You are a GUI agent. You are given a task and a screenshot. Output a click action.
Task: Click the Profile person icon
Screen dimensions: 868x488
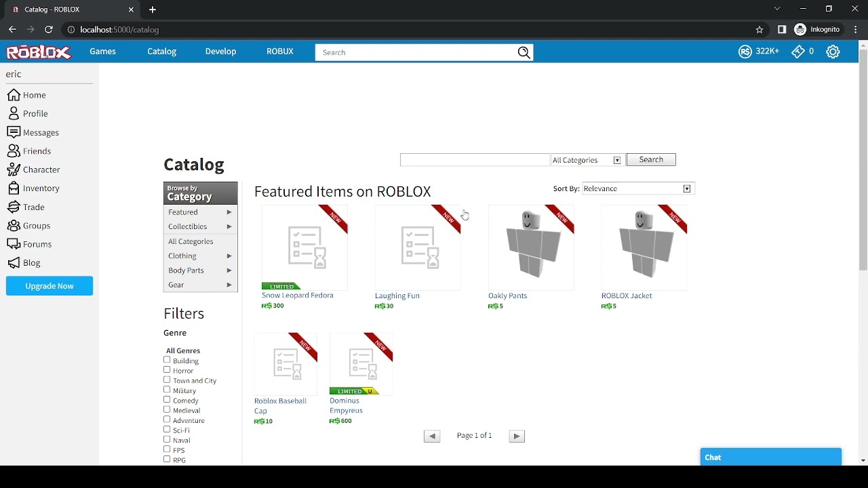pos(14,113)
